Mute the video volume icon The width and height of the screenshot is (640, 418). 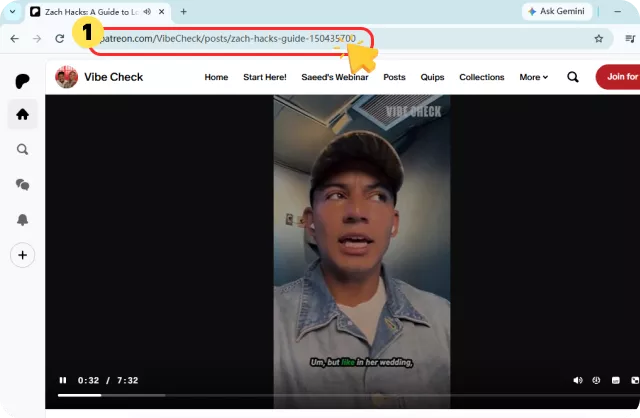[578, 380]
